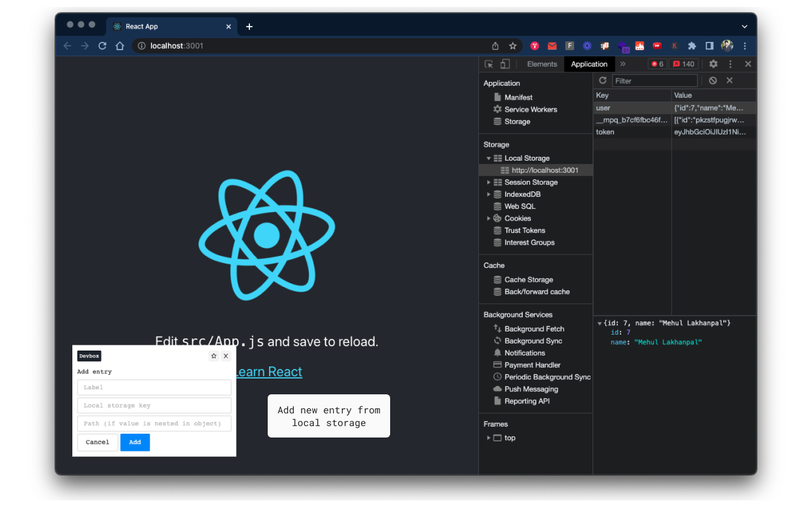
Task: Select the __mpq_b7cf6fbc46f key row
Action: pos(674,120)
